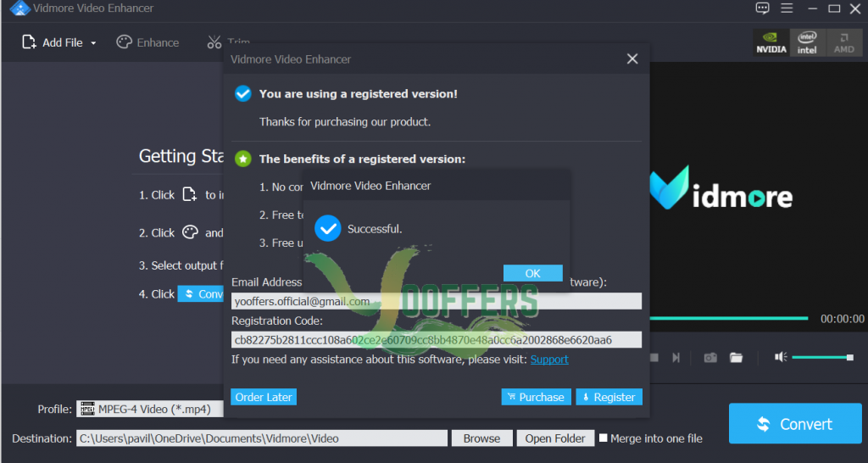Click the registered version checkmark icon

point(243,93)
